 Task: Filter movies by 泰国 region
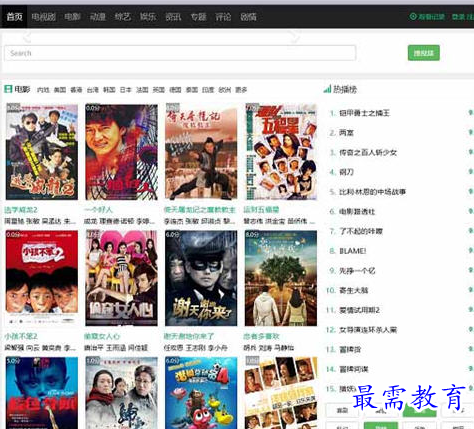click(192, 90)
